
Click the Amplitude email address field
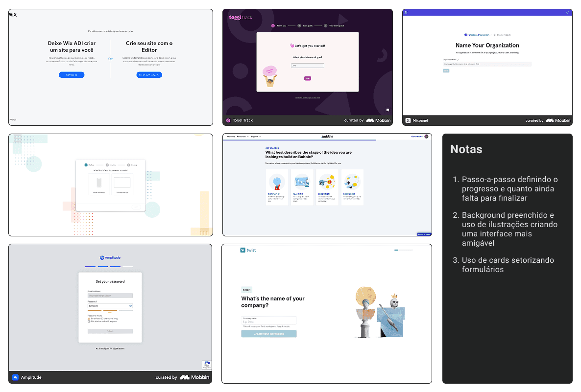tap(110, 296)
